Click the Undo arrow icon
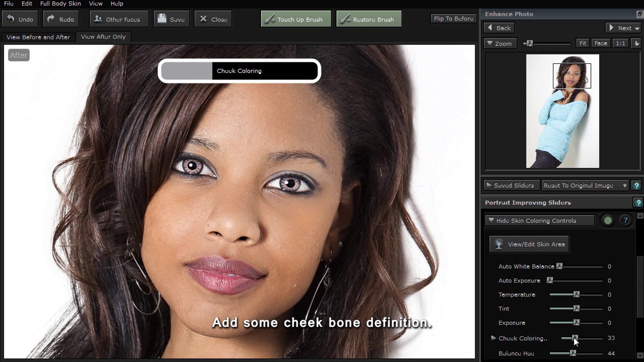Image resolution: width=644 pixels, height=362 pixels. tap(11, 19)
